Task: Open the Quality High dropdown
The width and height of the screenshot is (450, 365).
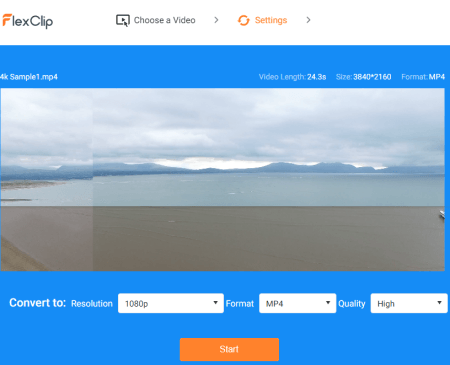Action: pyautogui.click(x=409, y=303)
